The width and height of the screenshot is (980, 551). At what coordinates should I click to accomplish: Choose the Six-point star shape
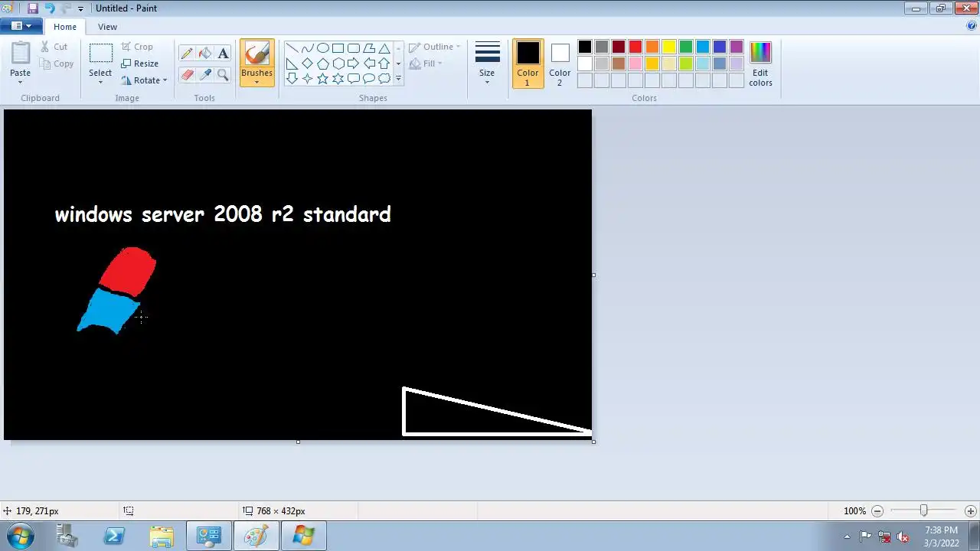click(338, 79)
